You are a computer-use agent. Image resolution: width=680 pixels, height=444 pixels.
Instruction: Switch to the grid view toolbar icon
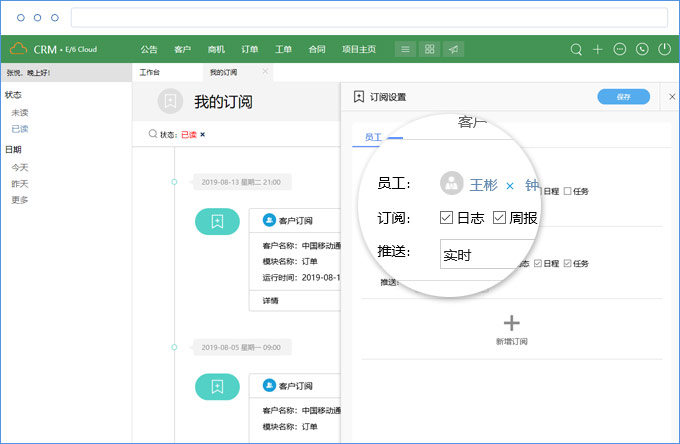(429, 49)
